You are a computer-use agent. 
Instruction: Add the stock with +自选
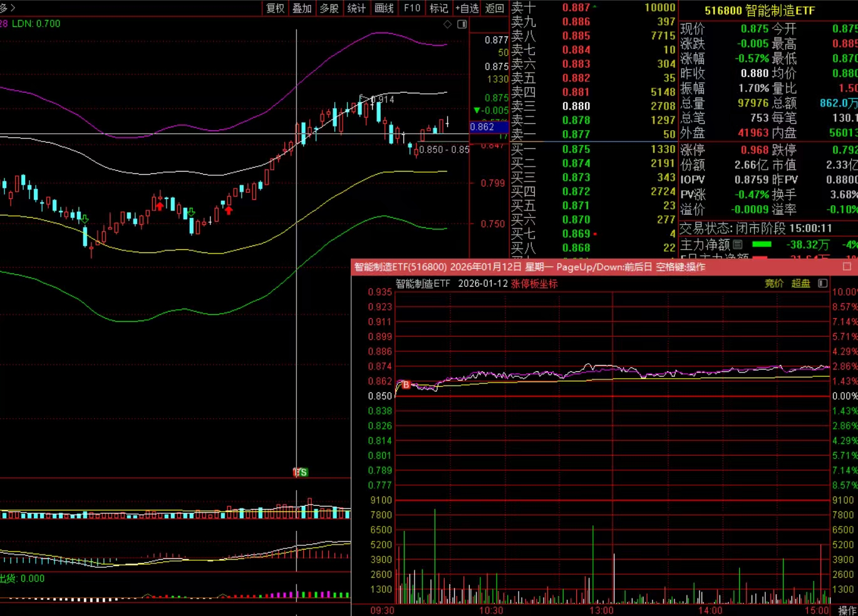click(x=467, y=8)
